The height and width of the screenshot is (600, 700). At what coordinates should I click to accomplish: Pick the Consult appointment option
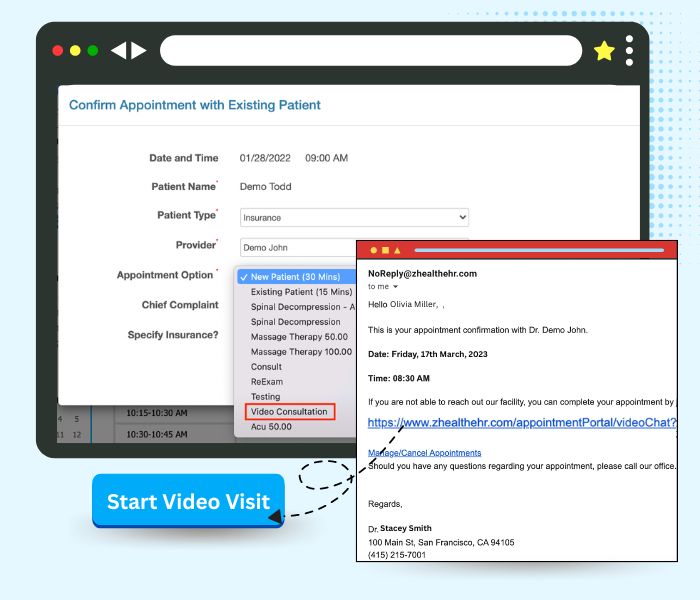point(266,367)
